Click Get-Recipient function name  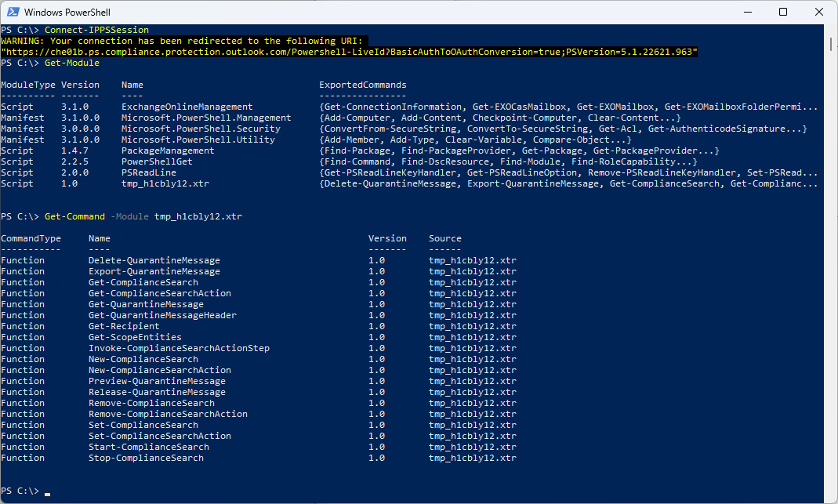(124, 326)
